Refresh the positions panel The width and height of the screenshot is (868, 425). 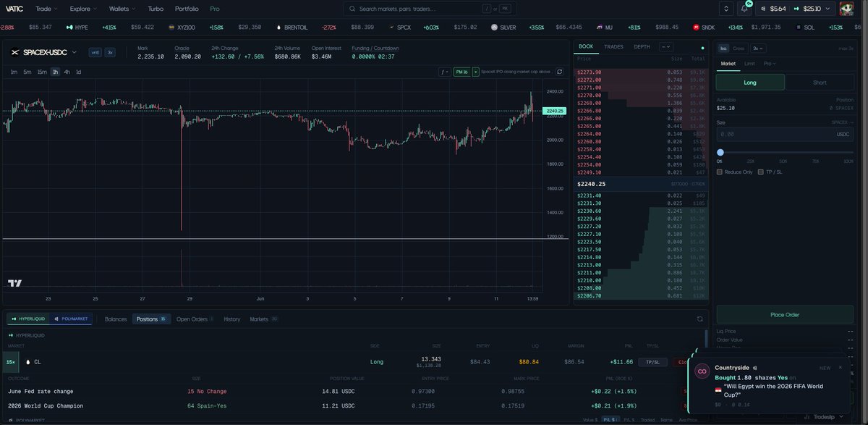699,319
